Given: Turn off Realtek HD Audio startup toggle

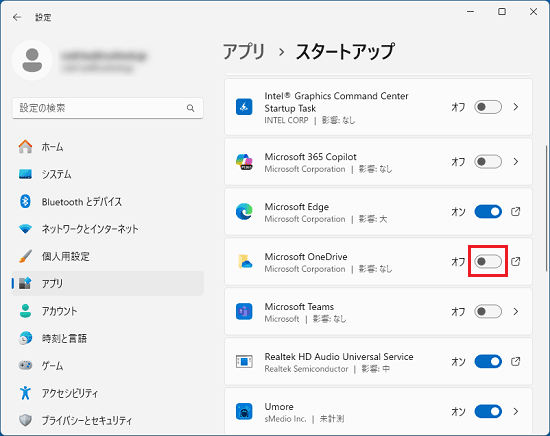Looking at the screenshot, I should click(x=488, y=361).
